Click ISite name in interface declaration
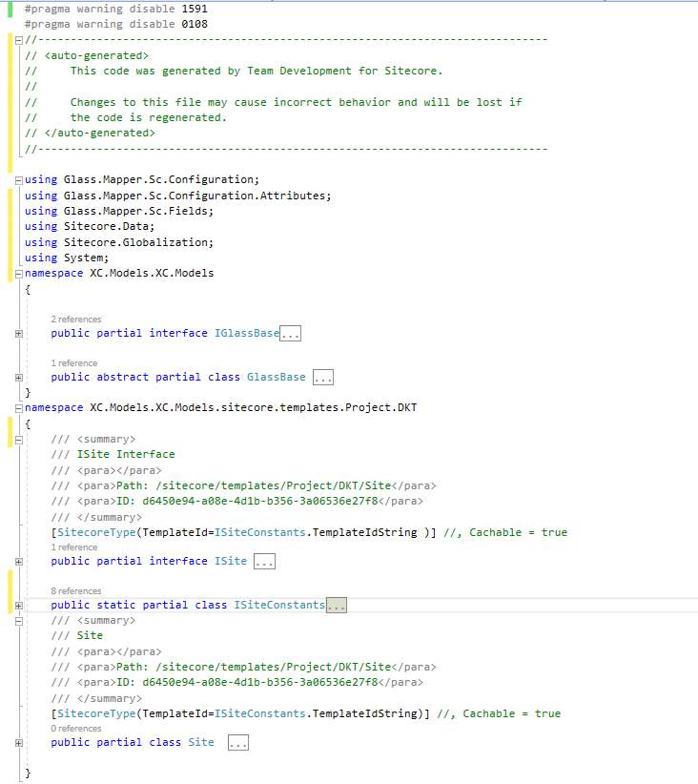 click(231, 561)
